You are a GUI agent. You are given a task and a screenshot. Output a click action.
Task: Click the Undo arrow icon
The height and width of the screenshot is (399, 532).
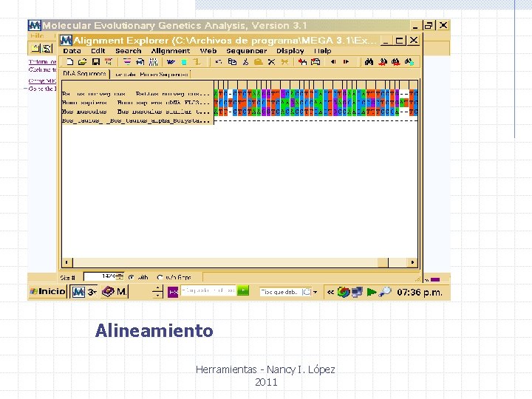pos(219,62)
